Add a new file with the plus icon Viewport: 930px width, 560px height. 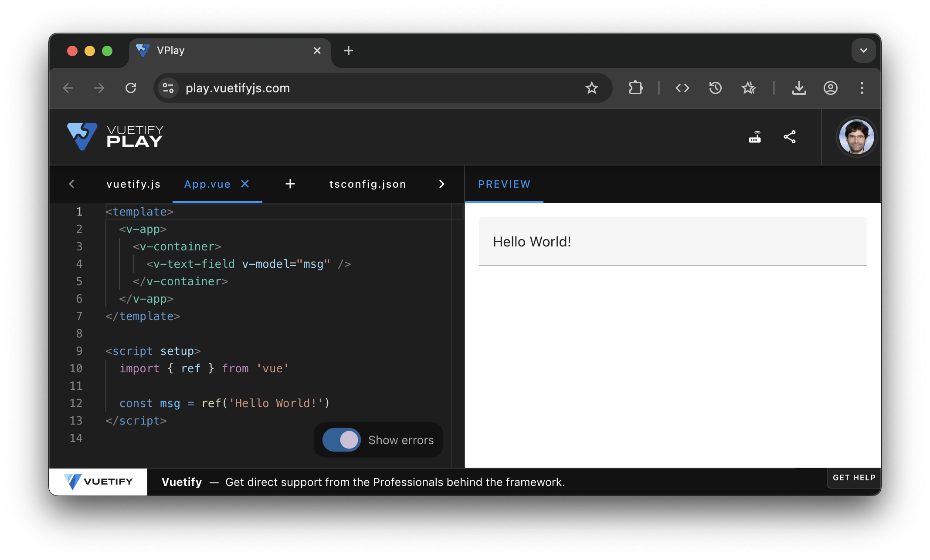[290, 184]
